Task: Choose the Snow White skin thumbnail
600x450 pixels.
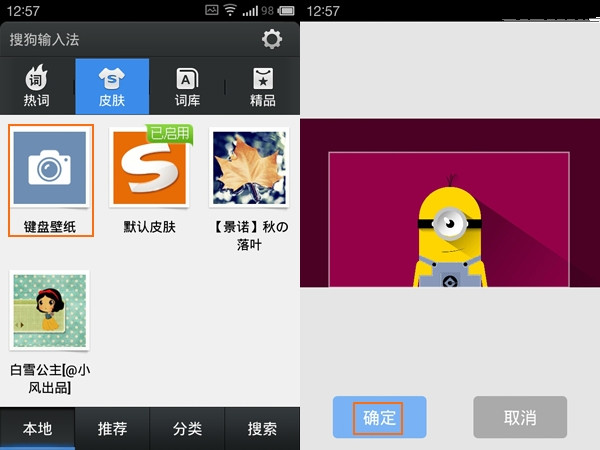Action: pyautogui.click(x=50, y=310)
